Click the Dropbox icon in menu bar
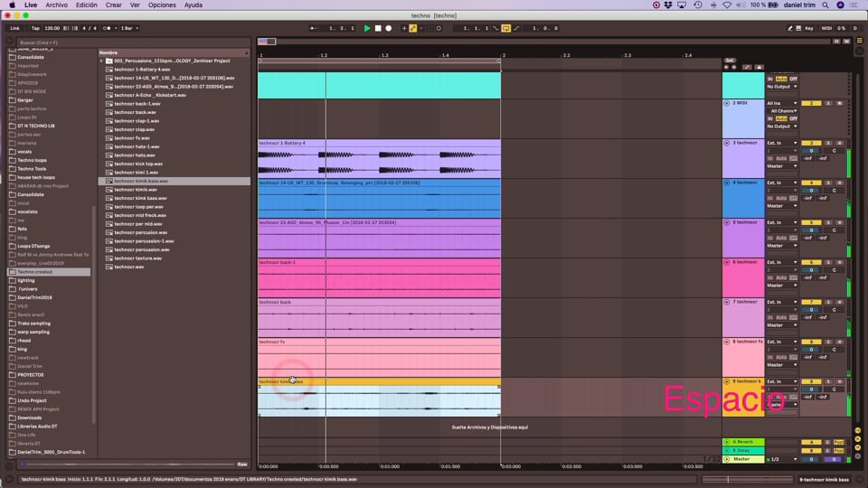This screenshot has width=868, height=488. click(x=668, y=5)
